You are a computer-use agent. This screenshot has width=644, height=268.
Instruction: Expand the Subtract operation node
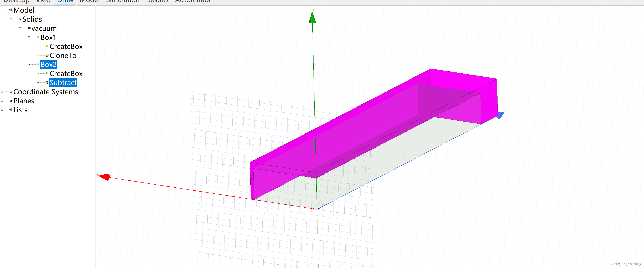(38, 83)
